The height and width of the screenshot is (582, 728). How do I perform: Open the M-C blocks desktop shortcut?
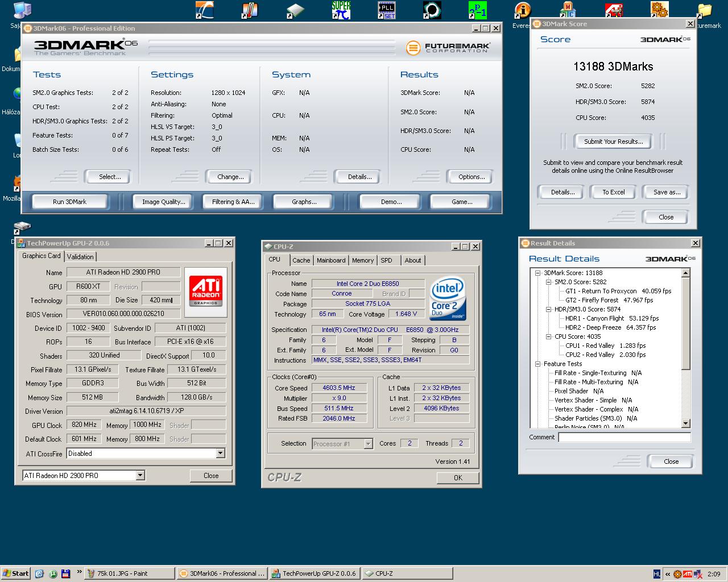[x=568, y=10]
